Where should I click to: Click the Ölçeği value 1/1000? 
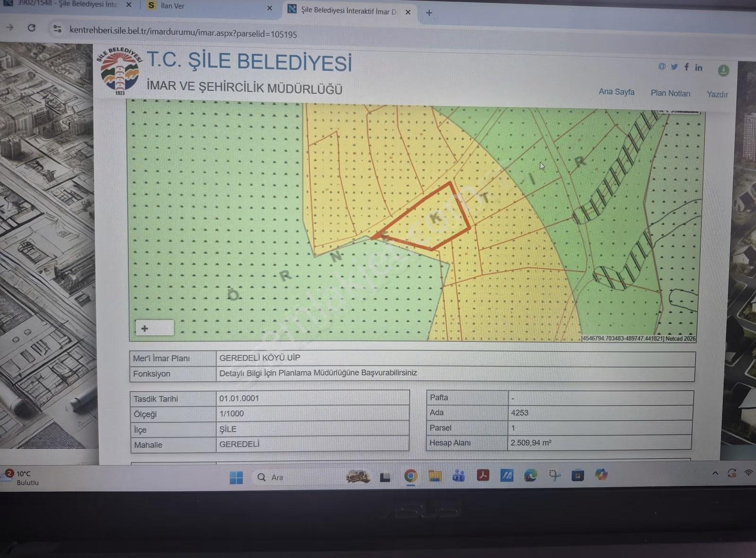(232, 413)
